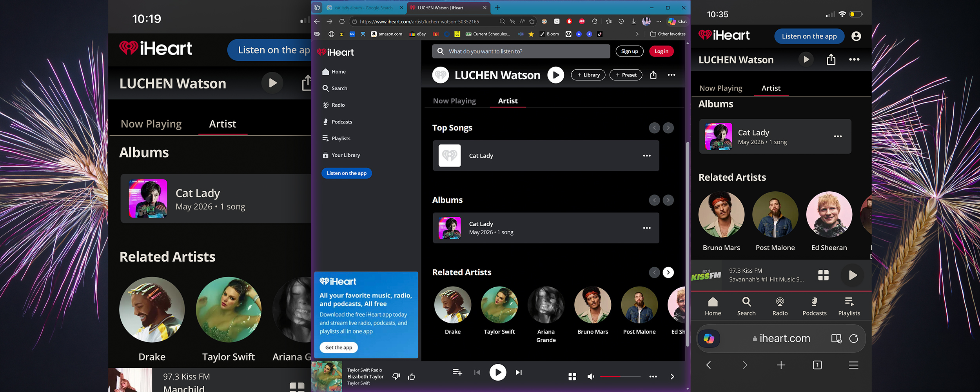Click the Top Songs next arrow
This screenshot has height=392, width=980.
click(x=668, y=128)
